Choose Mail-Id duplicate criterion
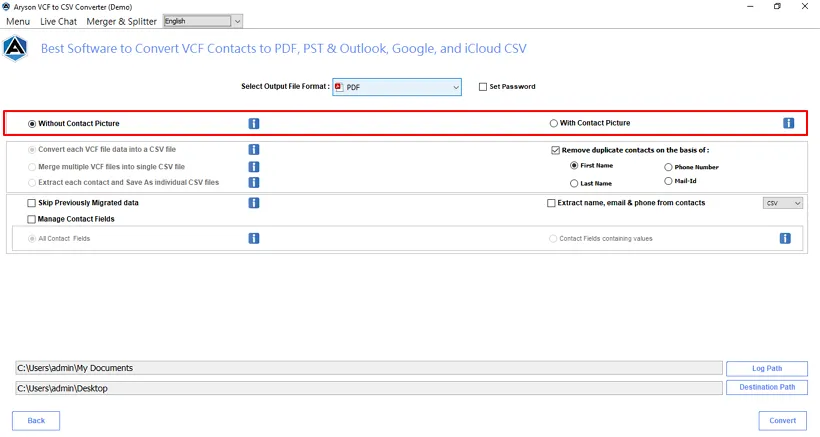This screenshot has height=437, width=820. tap(668, 181)
